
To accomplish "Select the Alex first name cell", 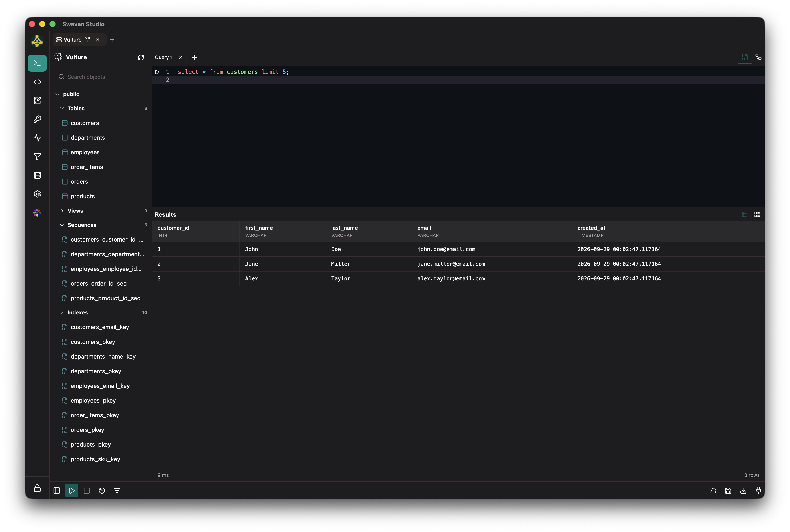I will click(x=282, y=278).
